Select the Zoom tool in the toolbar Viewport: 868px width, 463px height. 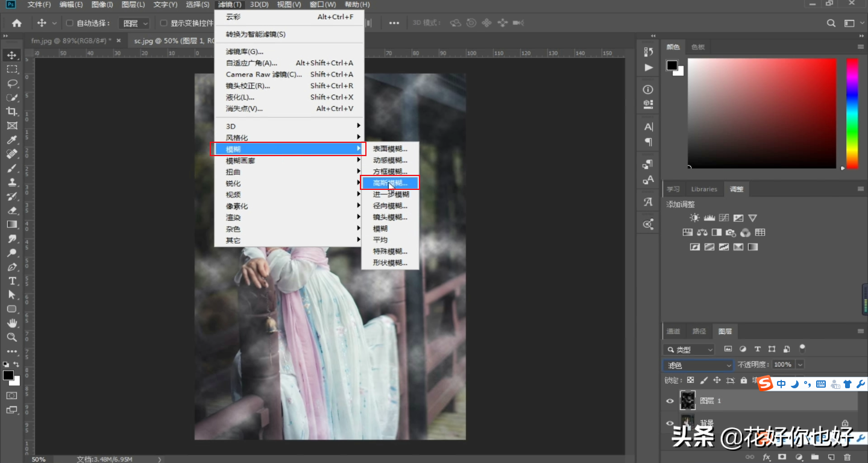(11, 337)
